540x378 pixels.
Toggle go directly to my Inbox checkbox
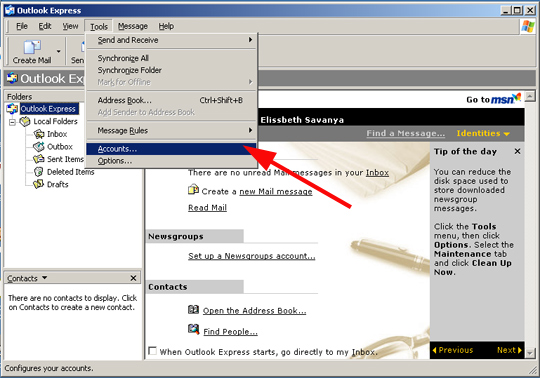point(152,351)
